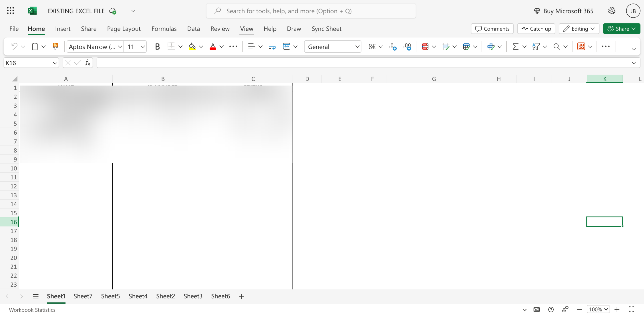
Task: Toggle the Catch up button
Action: coord(536,29)
